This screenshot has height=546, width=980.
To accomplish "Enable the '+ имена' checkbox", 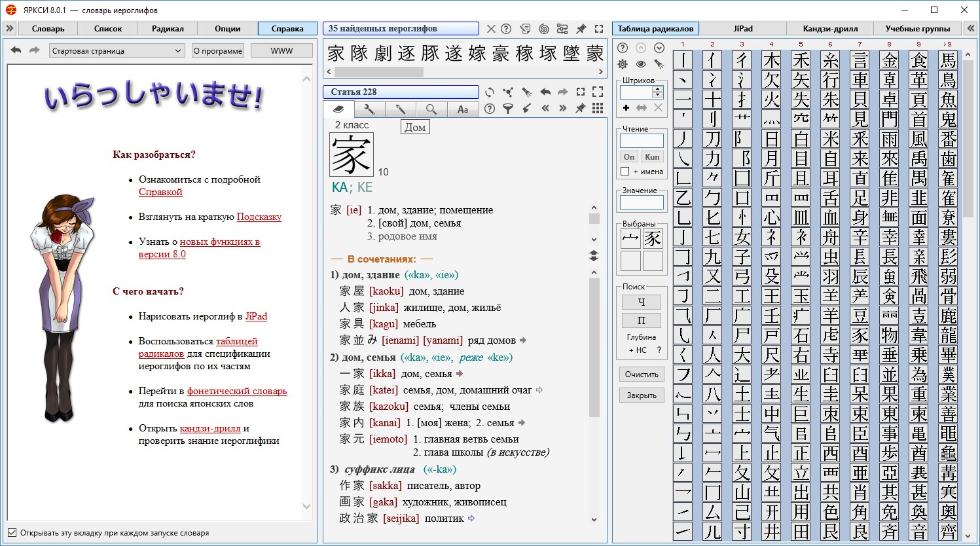I will 625,172.
